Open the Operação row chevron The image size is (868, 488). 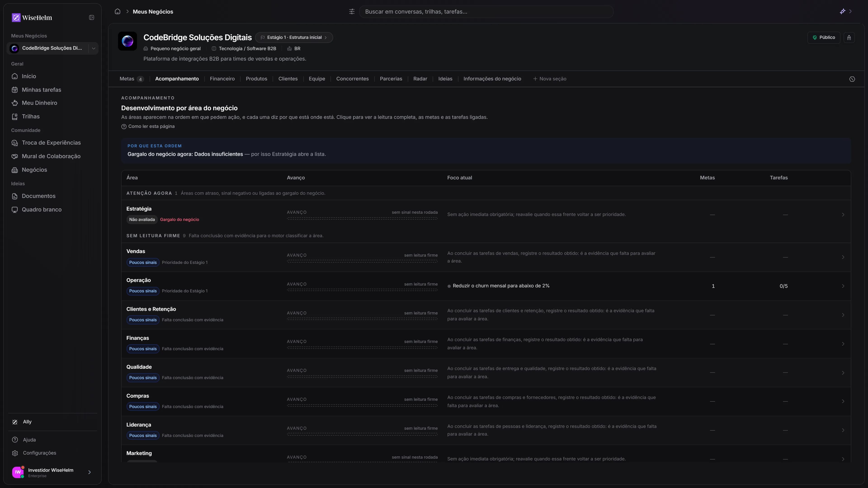point(843,286)
